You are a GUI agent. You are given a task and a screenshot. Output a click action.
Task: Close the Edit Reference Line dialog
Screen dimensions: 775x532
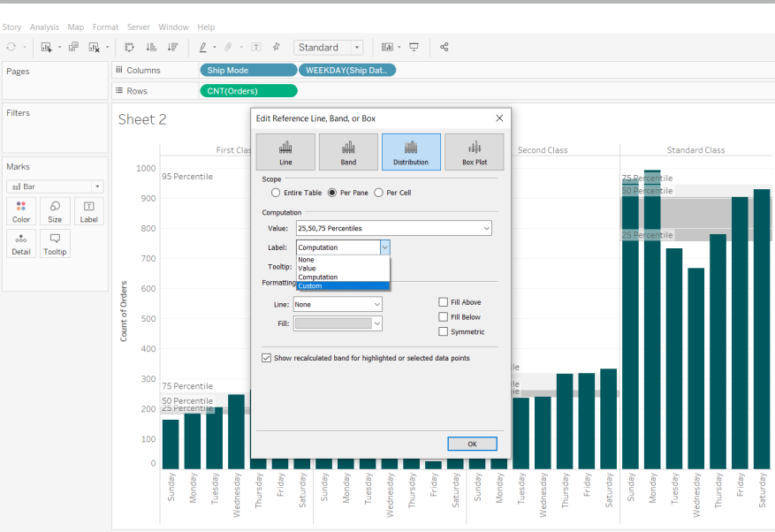499,118
